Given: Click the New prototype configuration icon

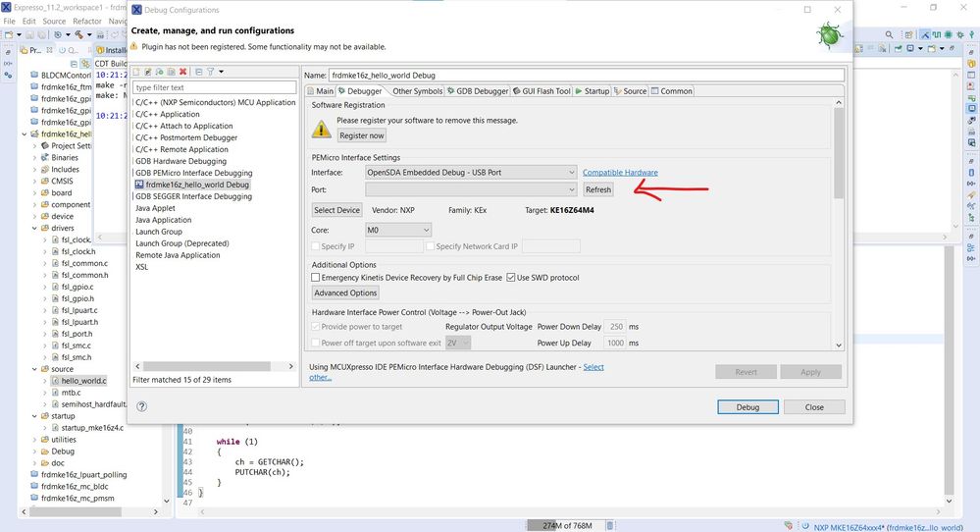Looking at the screenshot, I should [x=148, y=72].
